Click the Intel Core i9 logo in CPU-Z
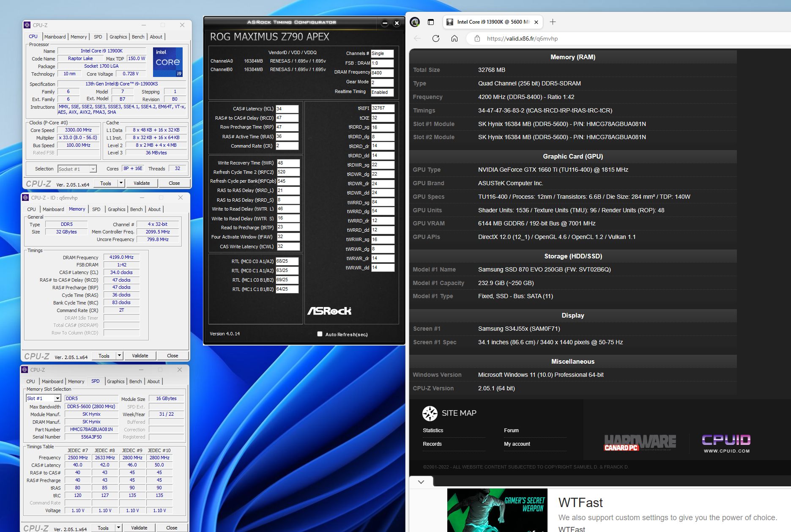Viewport: 791px width, 532px height. (168, 62)
